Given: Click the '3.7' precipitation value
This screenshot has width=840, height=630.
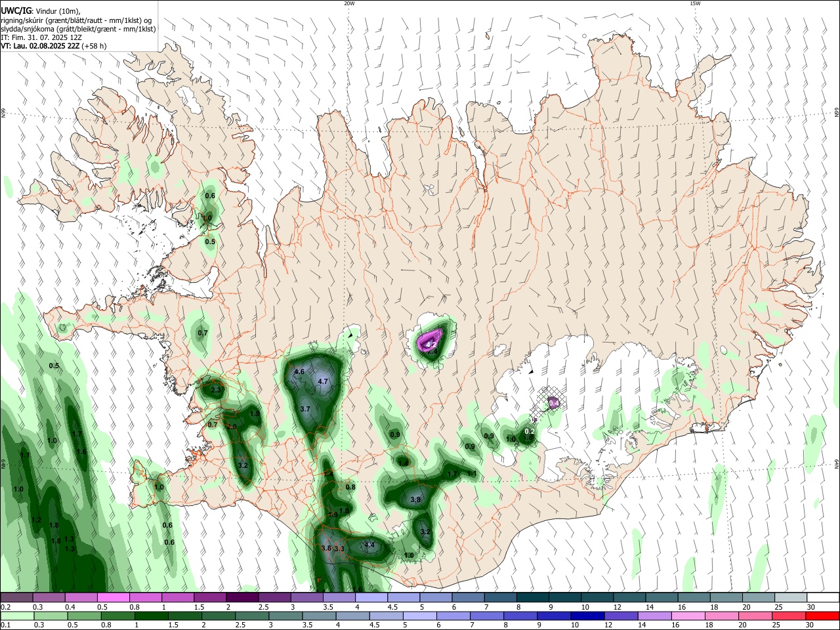Looking at the screenshot, I should point(304,409).
